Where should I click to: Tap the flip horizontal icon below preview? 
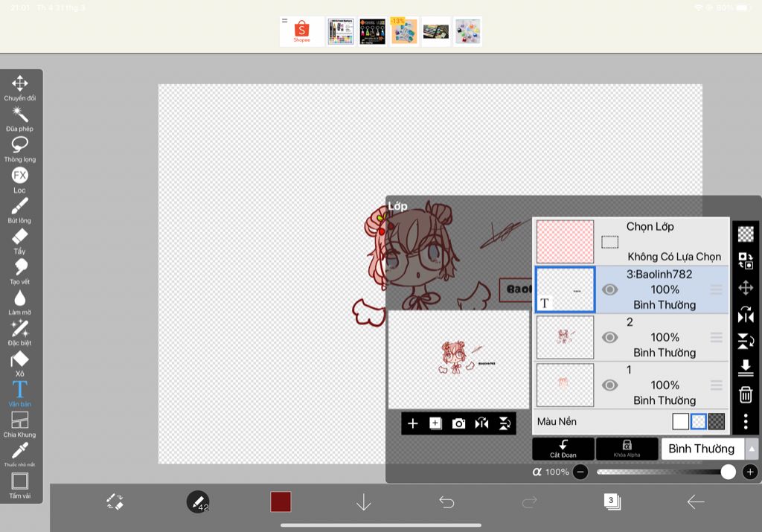tap(481, 423)
